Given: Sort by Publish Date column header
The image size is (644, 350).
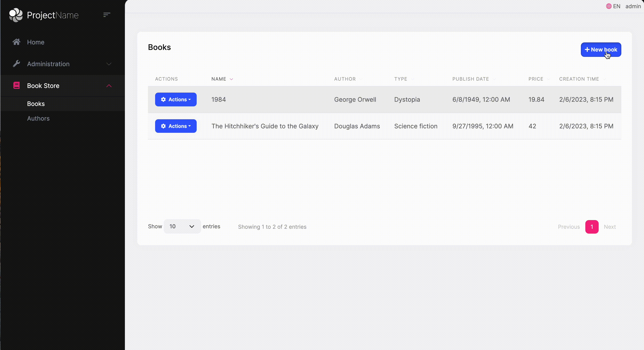Looking at the screenshot, I should pos(470,79).
